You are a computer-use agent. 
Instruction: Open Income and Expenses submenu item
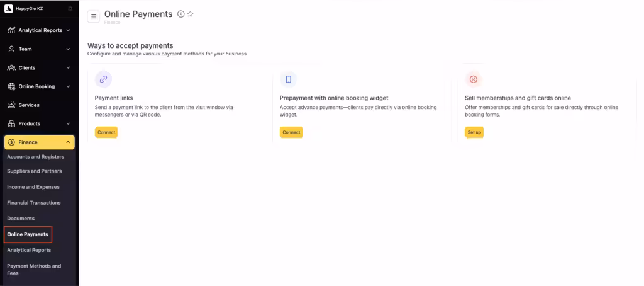click(33, 187)
